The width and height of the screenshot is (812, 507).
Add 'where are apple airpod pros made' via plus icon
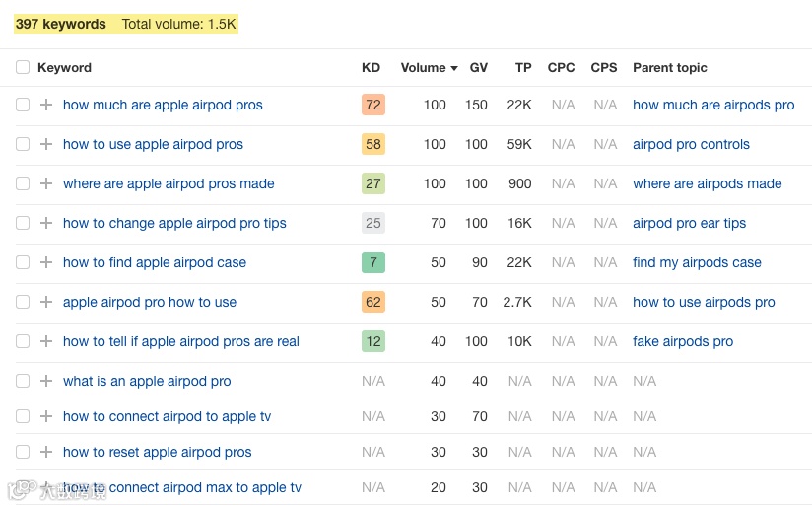pos(45,183)
